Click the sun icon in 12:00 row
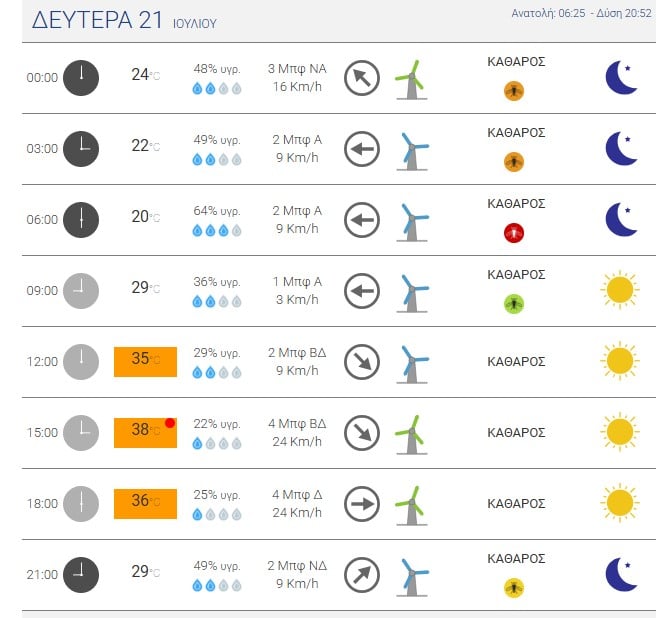 coord(620,361)
